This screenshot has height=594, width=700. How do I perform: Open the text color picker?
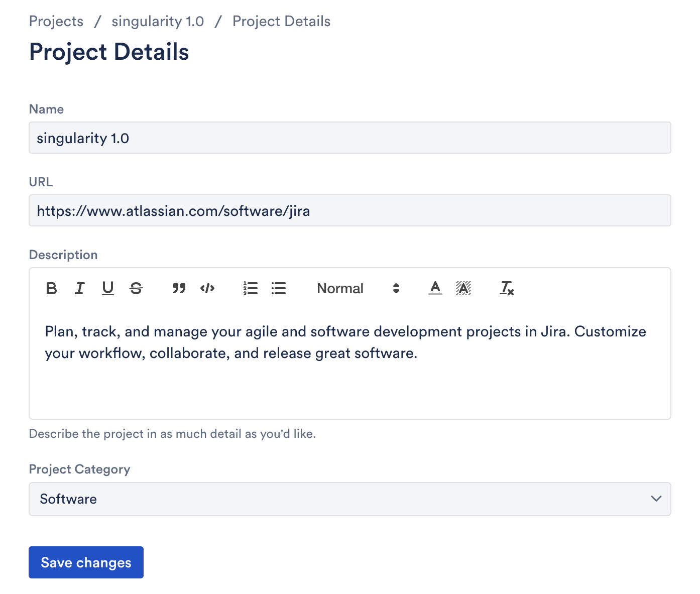point(435,288)
